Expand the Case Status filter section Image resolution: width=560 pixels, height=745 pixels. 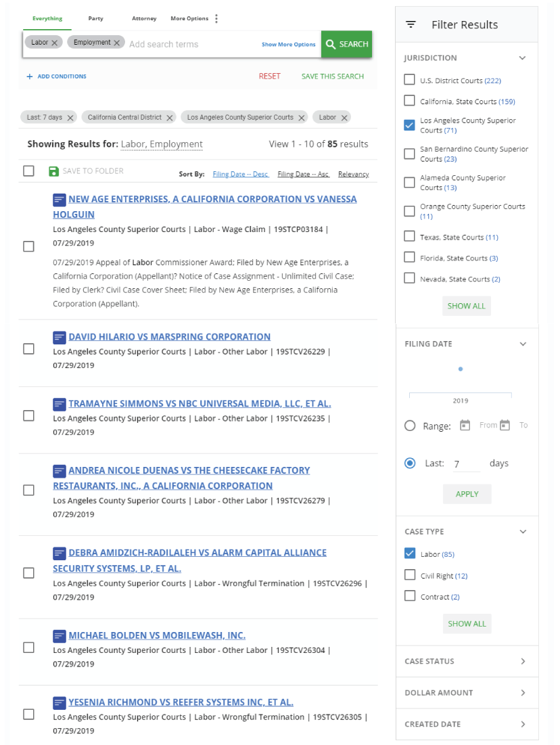coord(522,662)
